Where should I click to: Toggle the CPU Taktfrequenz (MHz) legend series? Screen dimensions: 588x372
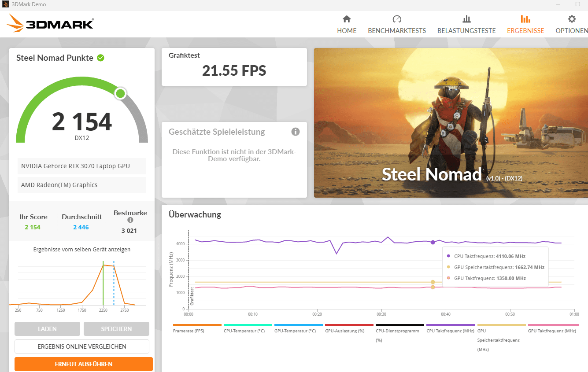click(450, 331)
